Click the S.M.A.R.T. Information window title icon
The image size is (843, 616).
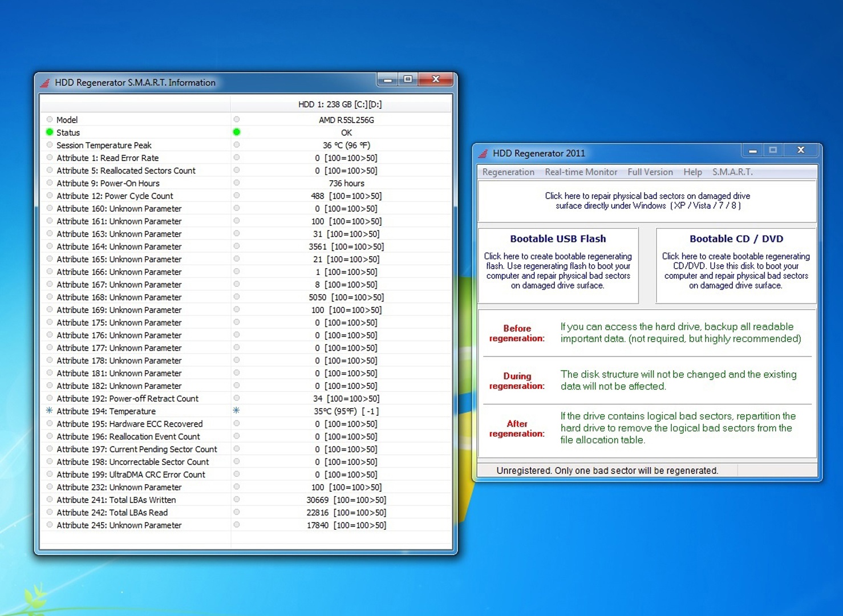coord(45,83)
